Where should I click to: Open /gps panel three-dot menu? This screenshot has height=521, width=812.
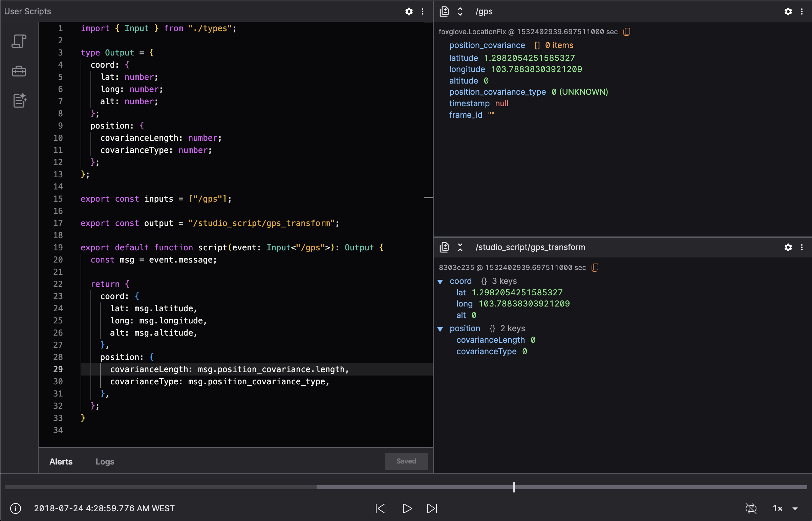pyautogui.click(x=802, y=12)
